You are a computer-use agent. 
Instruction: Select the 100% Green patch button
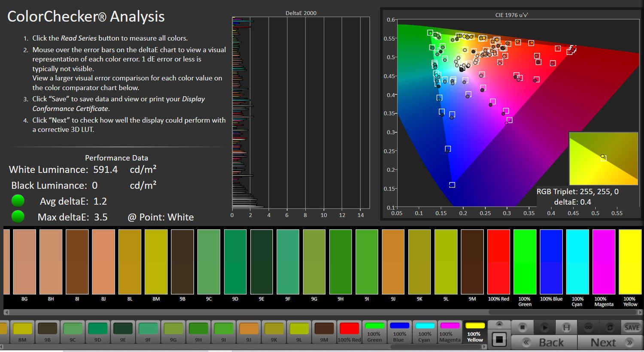click(374, 332)
